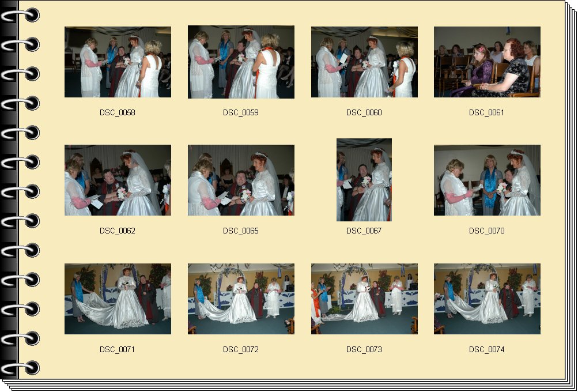The image size is (578, 392).
Task: Click the DSC_0061 caption label
Action: click(486, 113)
